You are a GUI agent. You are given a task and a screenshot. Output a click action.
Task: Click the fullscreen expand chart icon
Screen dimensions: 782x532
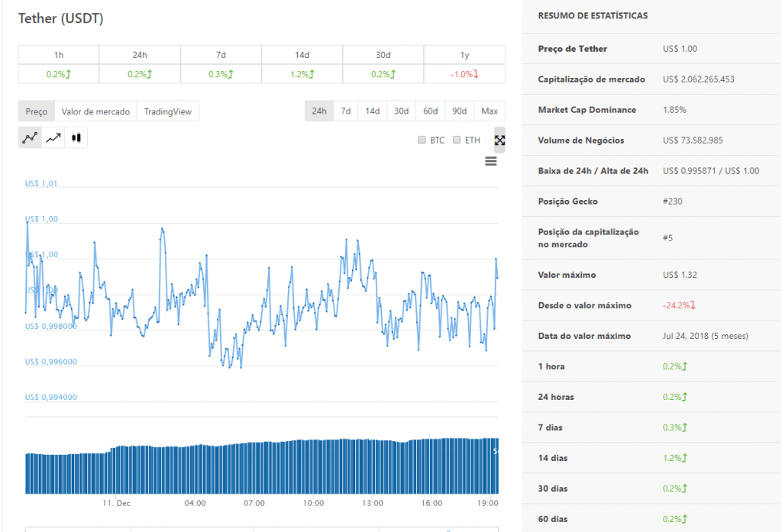[499, 140]
